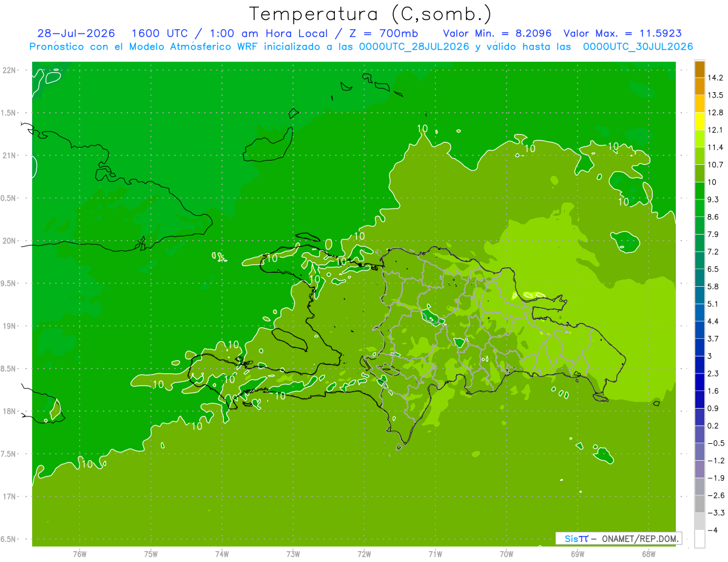Click the '22N' latitude label
The image size is (728, 562).
(10, 70)
